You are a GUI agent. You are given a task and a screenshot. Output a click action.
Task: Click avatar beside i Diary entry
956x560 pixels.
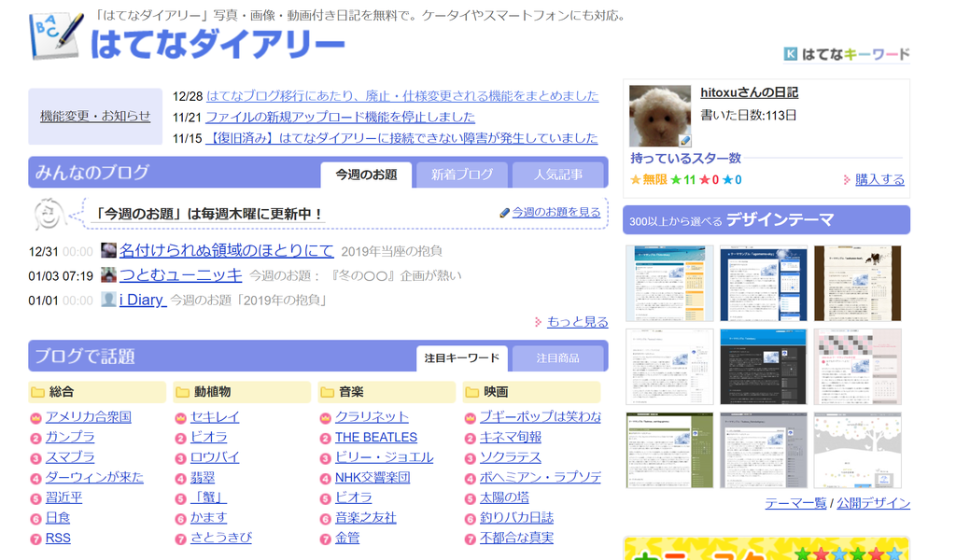click(108, 300)
